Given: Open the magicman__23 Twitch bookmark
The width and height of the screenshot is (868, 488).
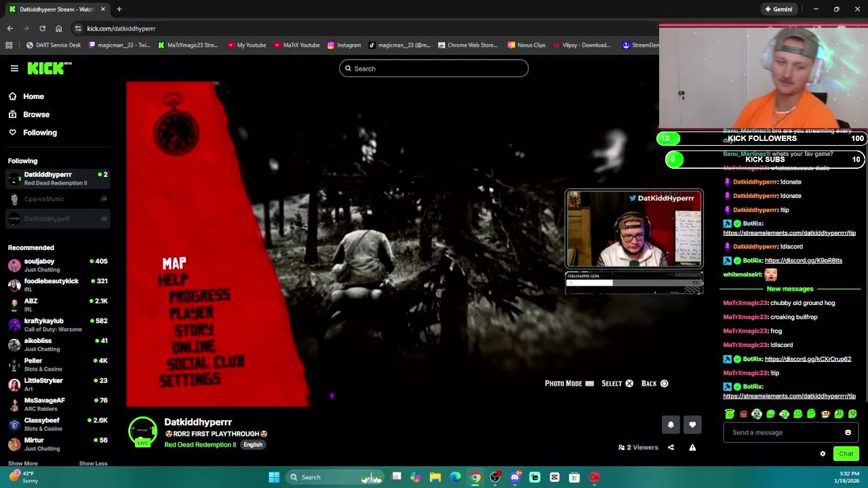Looking at the screenshot, I should (118, 45).
